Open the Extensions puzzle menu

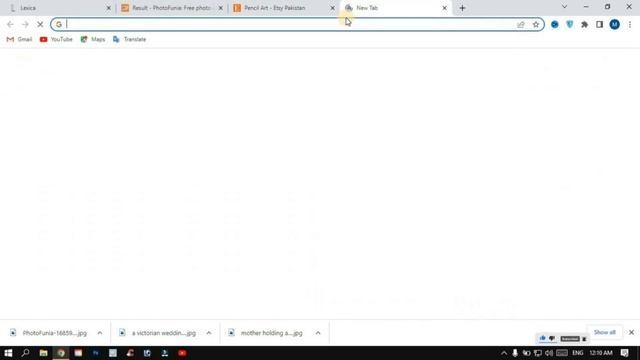click(x=584, y=24)
